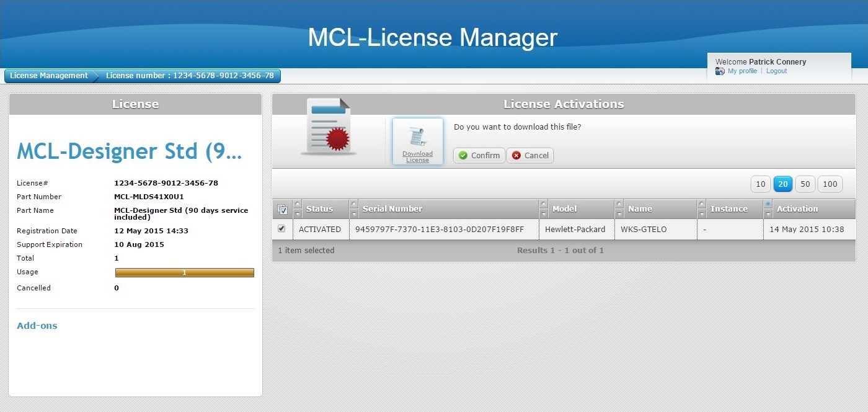
Task: Click 'Results 1 - 1 out of 1' text
Action: pyautogui.click(x=560, y=251)
